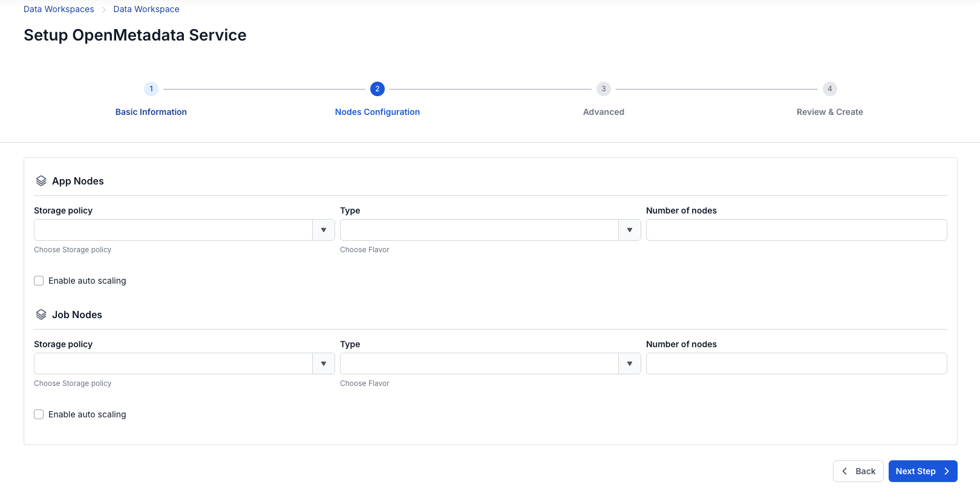The height and width of the screenshot is (499, 980).
Task: Focus Job Nodes Number of nodes field
Action: [796, 364]
